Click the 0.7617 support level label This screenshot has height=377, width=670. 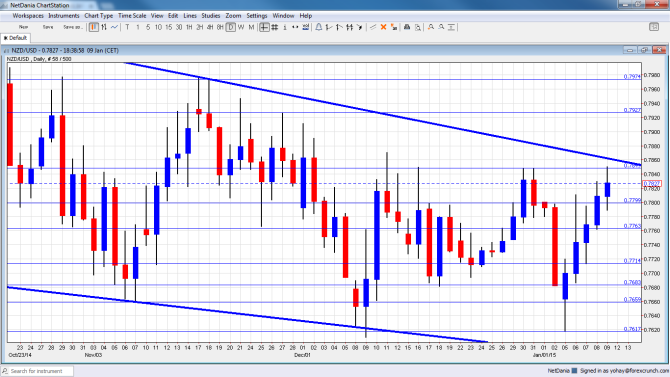click(632, 329)
